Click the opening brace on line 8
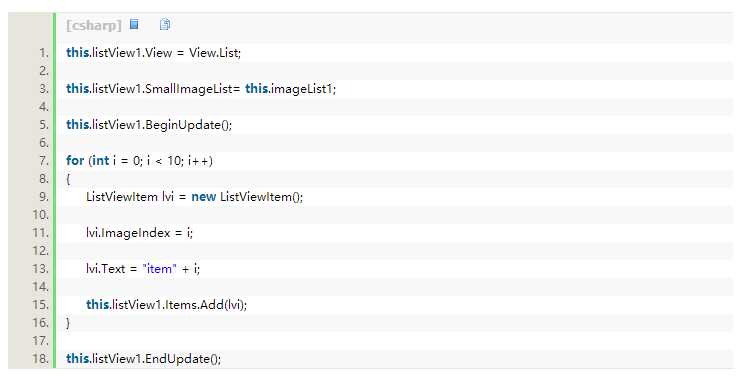 (x=68, y=179)
